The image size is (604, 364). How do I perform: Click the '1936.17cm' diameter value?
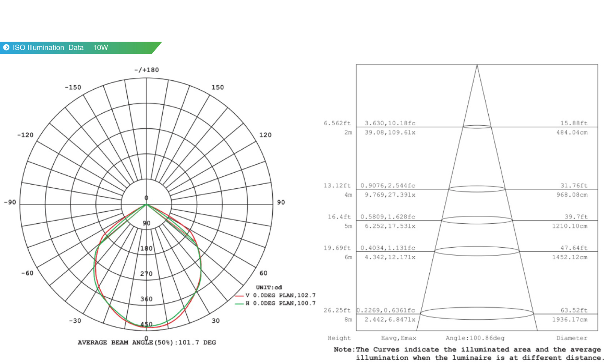[x=570, y=320]
